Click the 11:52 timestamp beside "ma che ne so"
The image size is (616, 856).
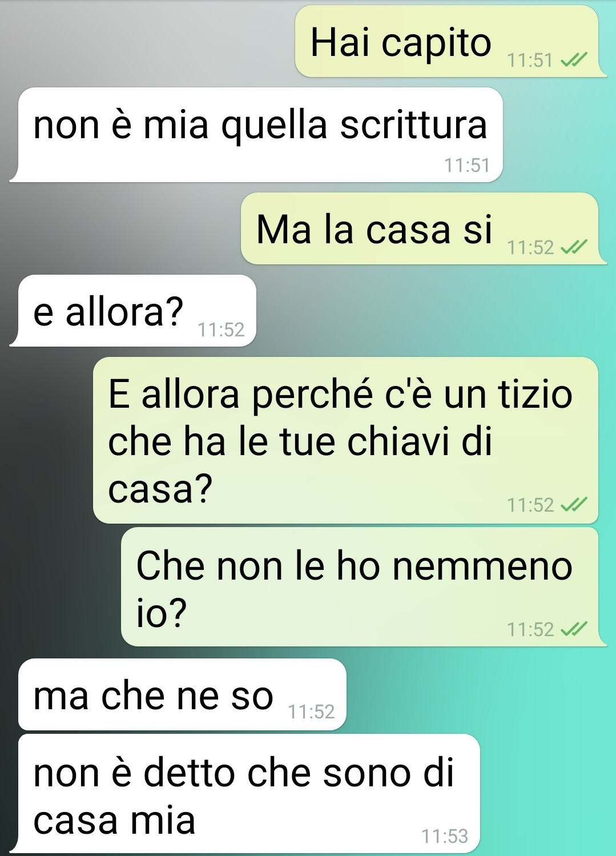coord(311,712)
